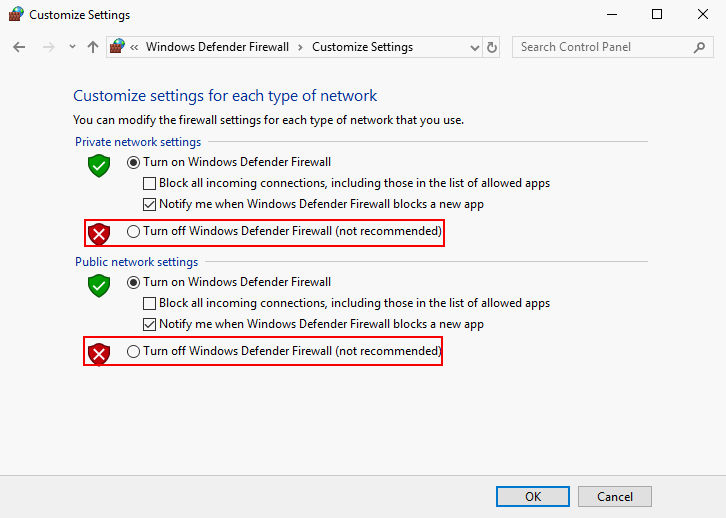Go back with the left arrow button
Image resolution: width=726 pixels, height=518 pixels.
(19, 47)
